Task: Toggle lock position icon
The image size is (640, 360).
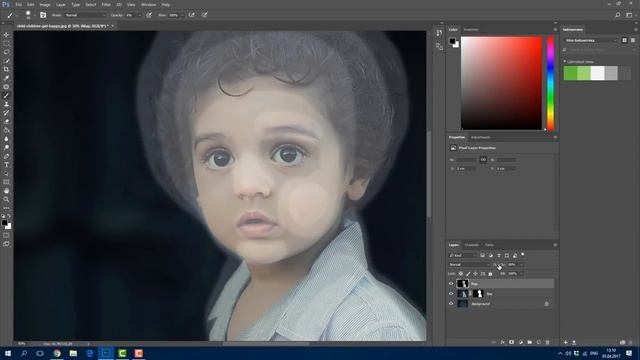Action: click(476, 274)
